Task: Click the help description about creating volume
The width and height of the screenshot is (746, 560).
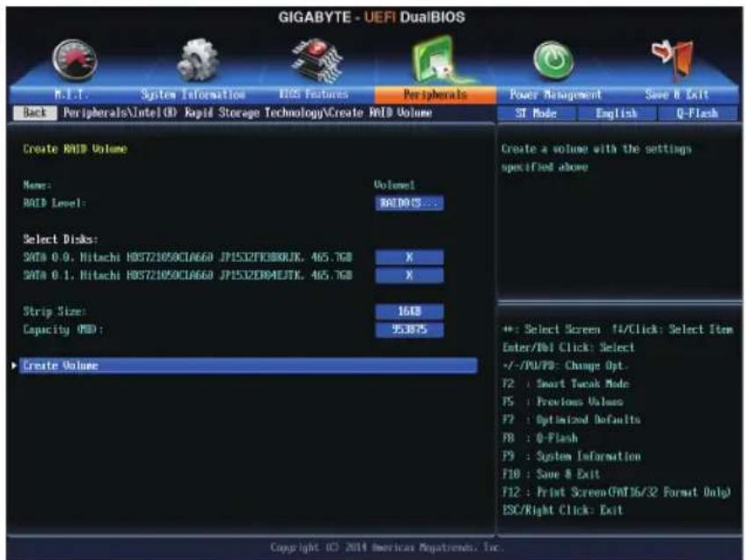Action: pyautogui.click(x=596, y=158)
